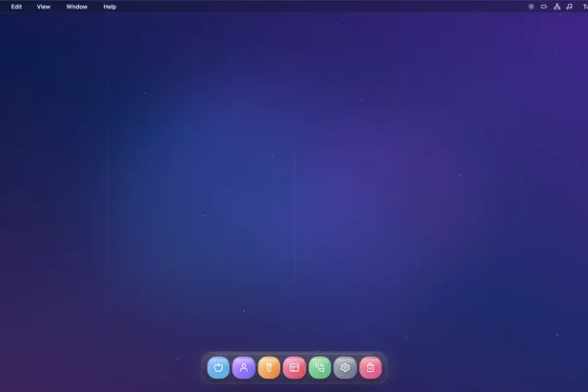The image size is (588, 392).
Task: Click dock background right of trash icon
Action: point(384,367)
